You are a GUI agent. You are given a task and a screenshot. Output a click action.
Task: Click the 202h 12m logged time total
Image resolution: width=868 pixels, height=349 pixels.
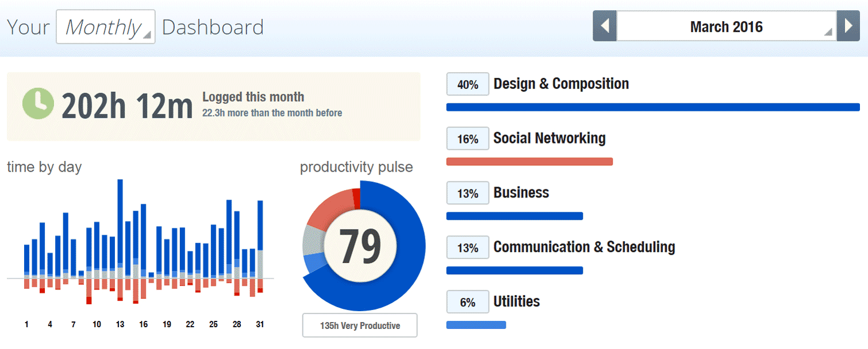tap(127, 106)
